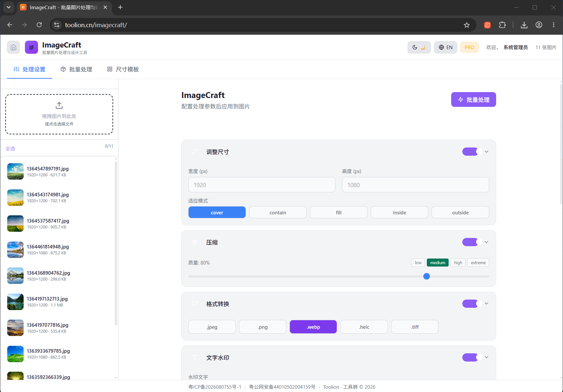The image size is (563, 392).
Task: Open the tab search dropdown arrow
Action: click(9, 7)
